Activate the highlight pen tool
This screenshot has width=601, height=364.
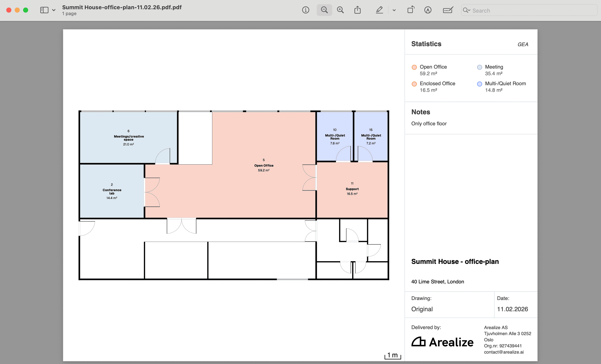pyautogui.click(x=379, y=10)
